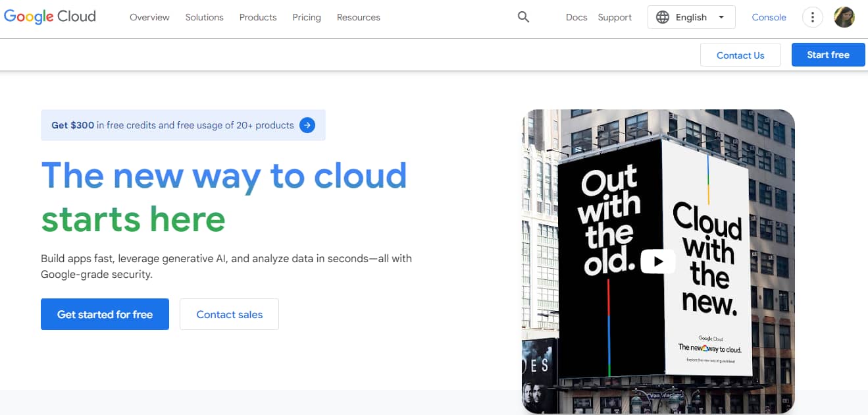Click the Google Cloud logo
This screenshot has width=868, height=415.
[50, 17]
